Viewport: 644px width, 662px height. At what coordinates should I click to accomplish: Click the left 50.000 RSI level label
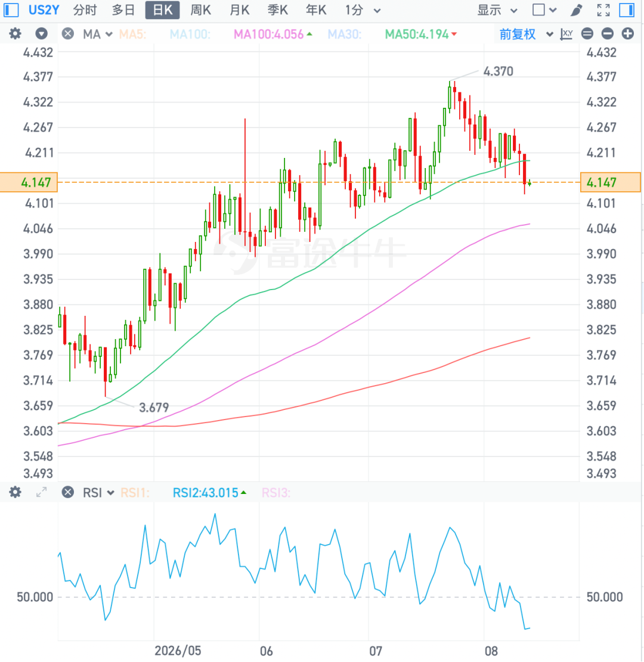tap(35, 597)
